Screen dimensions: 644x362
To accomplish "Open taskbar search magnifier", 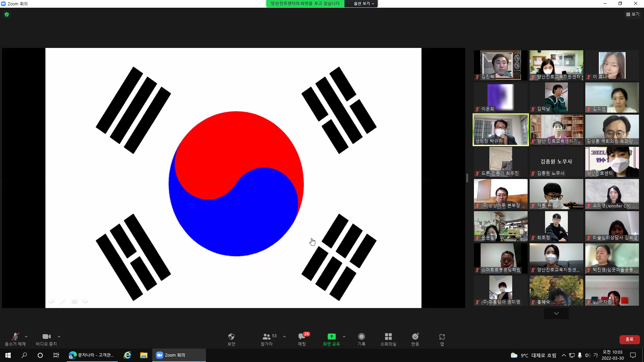I will point(24,355).
